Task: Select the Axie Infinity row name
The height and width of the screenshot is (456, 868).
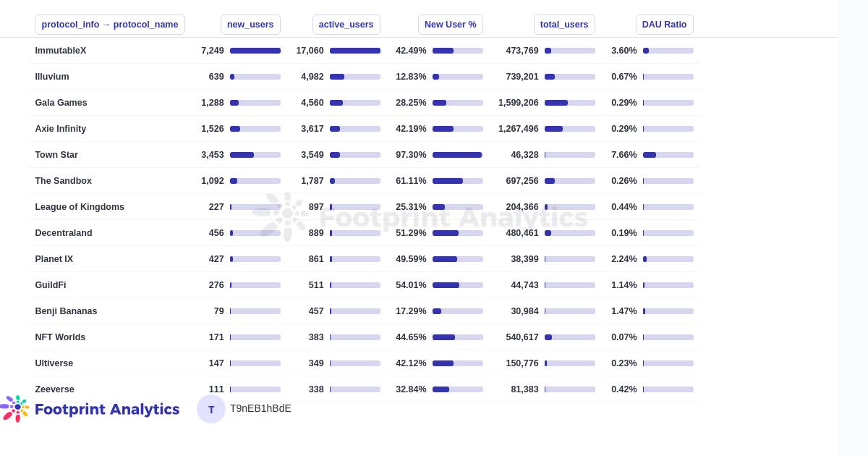Action: [61, 129]
